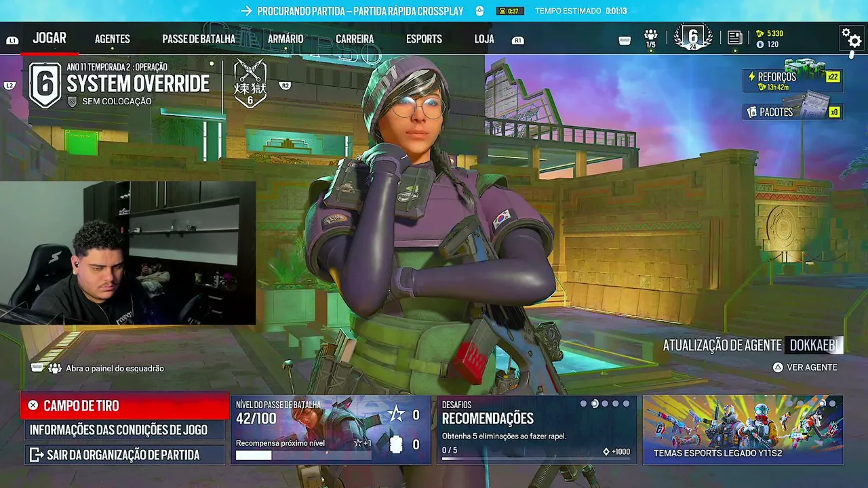Go to the Armário tab

pos(285,39)
